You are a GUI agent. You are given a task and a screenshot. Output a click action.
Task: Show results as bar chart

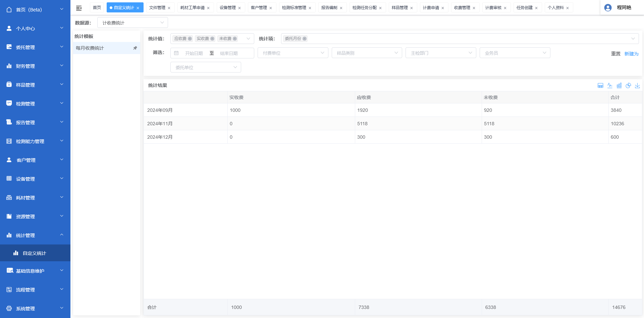(x=619, y=86)
